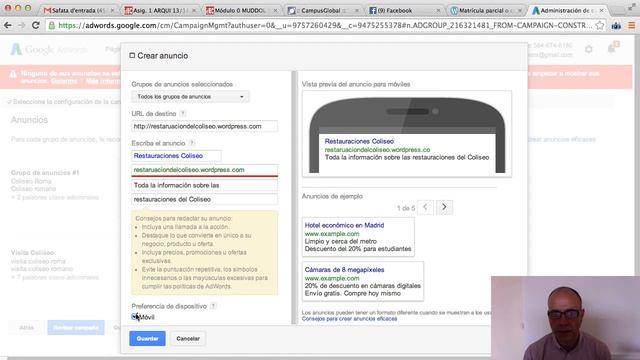
Task: Go forward with the browser forward arrow
Action: coord(21,25)
